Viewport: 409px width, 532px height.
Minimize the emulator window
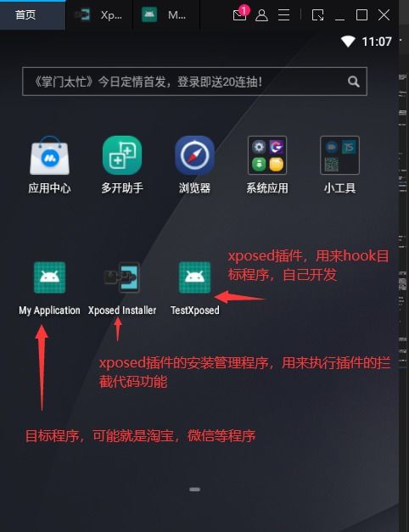pyautogui.click(x=339, y=15)
